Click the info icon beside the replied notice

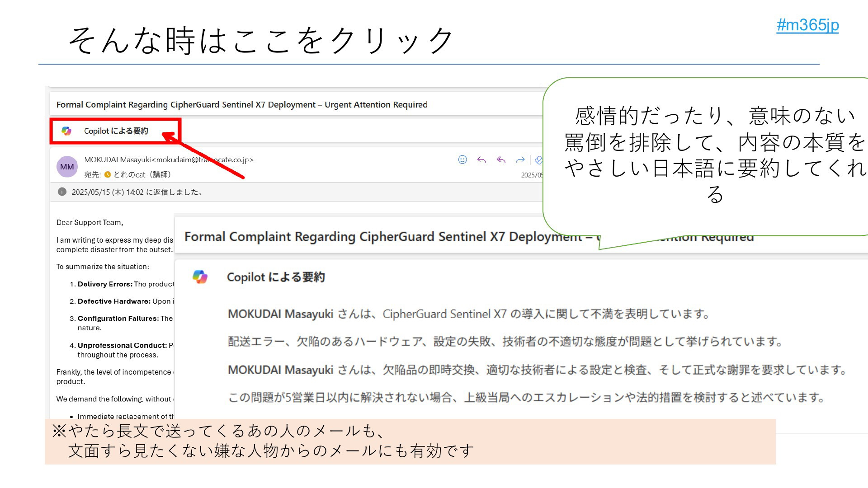pyautogui.click(x=62, y=192)
